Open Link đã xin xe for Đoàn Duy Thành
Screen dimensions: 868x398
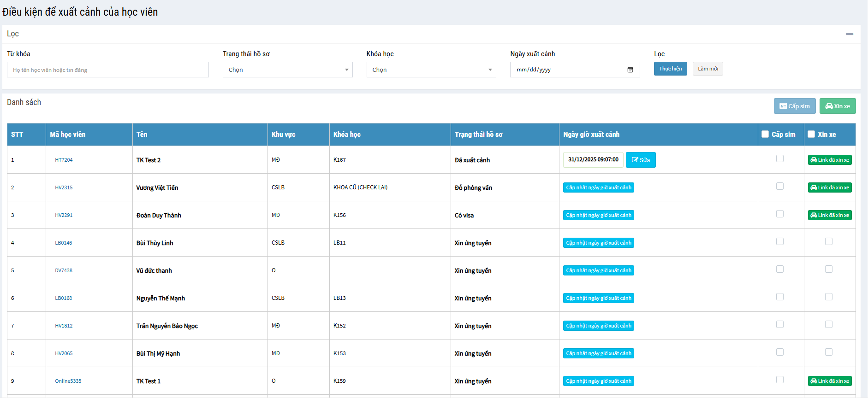point(829,215)
